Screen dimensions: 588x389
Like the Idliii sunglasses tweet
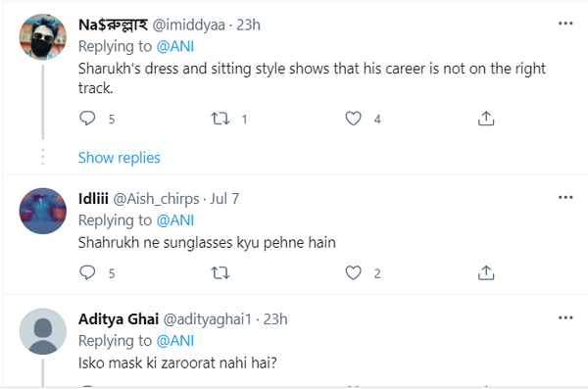coord(353,273)
